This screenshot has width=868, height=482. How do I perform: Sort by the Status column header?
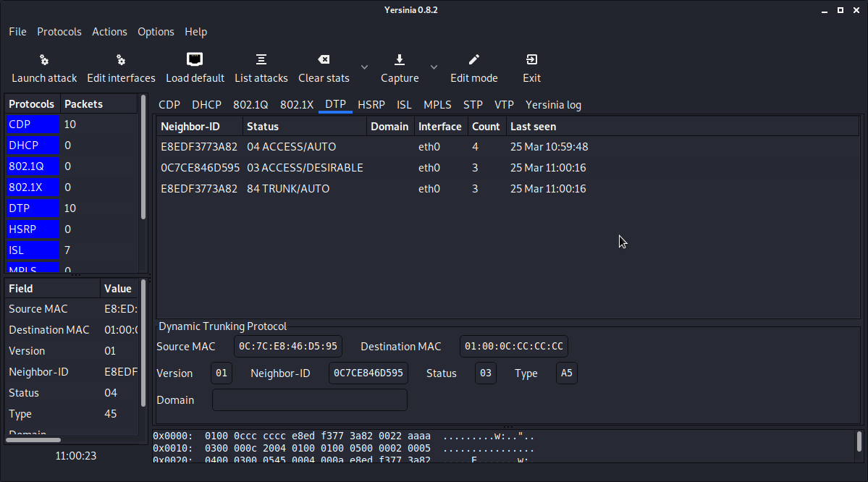click(x=305, y=127)
